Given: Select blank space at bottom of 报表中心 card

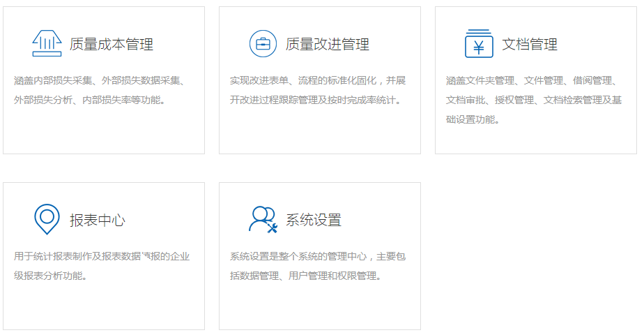Looking at the screenshot, I should coord(104,307).
